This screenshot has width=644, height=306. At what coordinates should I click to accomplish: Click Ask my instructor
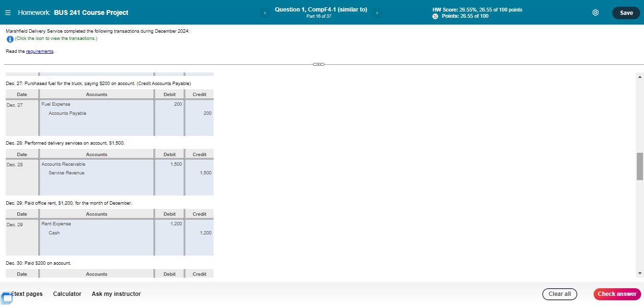tap(116, 294)
